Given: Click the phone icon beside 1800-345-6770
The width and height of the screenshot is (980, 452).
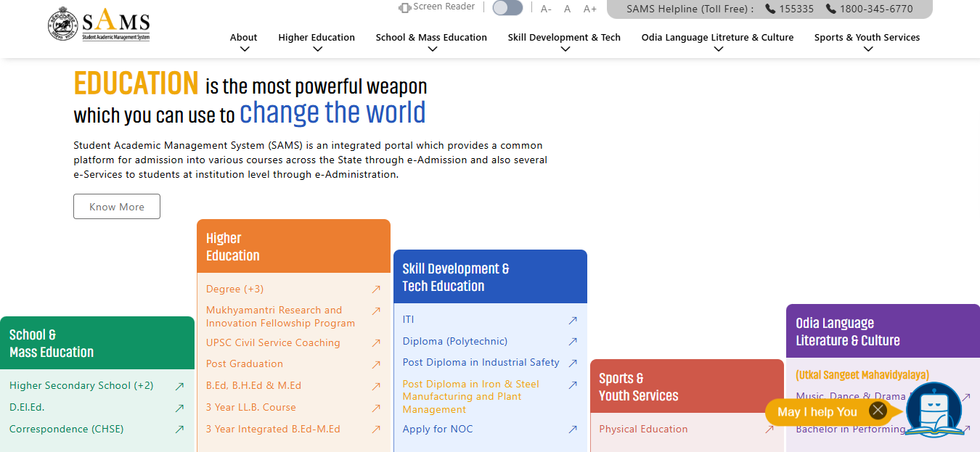Looking at the screenshot, I should [831, 9].
